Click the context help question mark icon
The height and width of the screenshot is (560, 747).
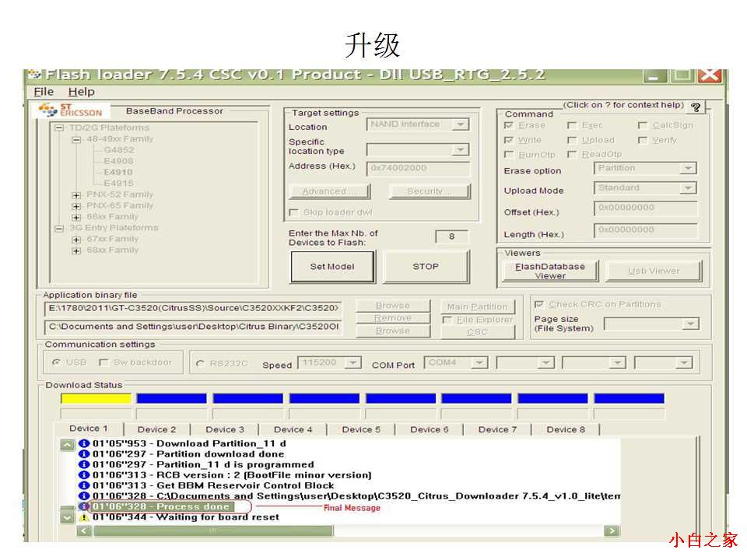(696, 107)
